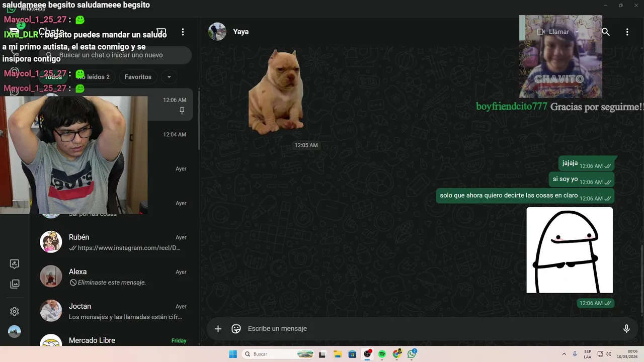Open the Windows Start menu

pyautogui.click(x=233, y=354)
